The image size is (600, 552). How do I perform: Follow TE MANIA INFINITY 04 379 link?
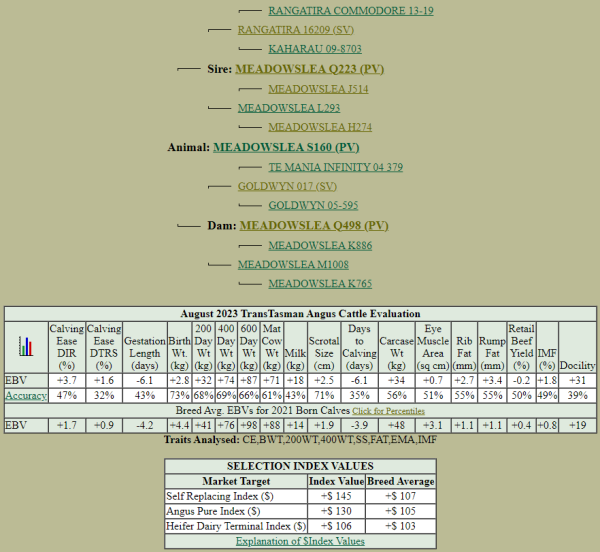coord(336,167)
